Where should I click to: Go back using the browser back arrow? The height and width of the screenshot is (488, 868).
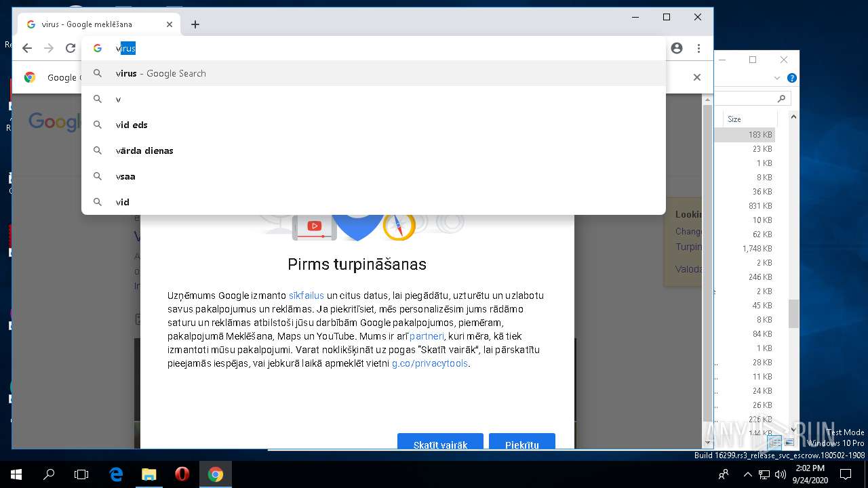[27, 48]
